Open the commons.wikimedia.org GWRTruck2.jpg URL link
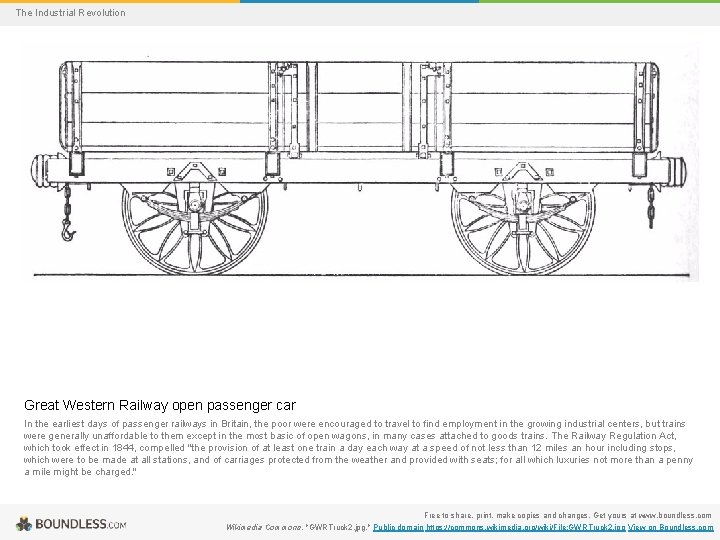The height and width of the screenshot is (540, 720). 526,527
